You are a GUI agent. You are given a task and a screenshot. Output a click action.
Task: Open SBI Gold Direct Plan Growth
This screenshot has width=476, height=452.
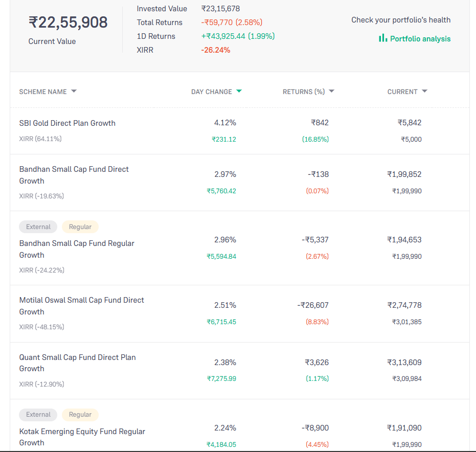tap(67, 123)
